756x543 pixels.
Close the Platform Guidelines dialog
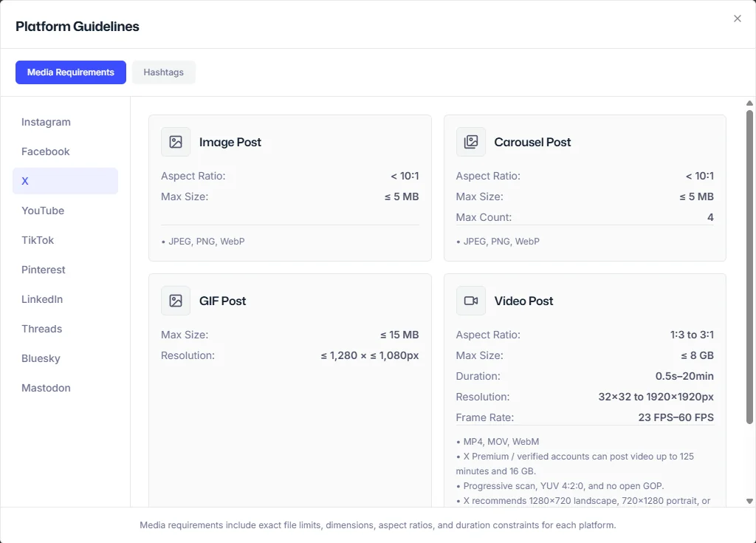point(738,18)
